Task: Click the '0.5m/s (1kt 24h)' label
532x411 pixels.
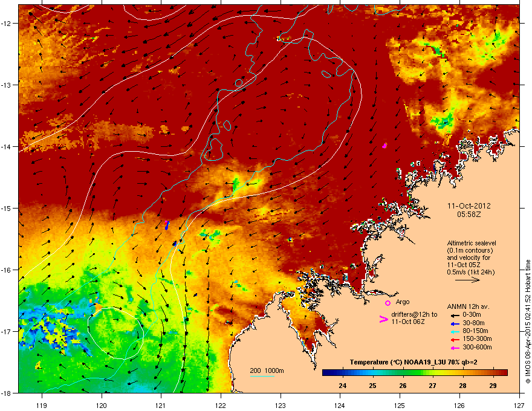Action: pyautogui.click(x=470, y=272)
